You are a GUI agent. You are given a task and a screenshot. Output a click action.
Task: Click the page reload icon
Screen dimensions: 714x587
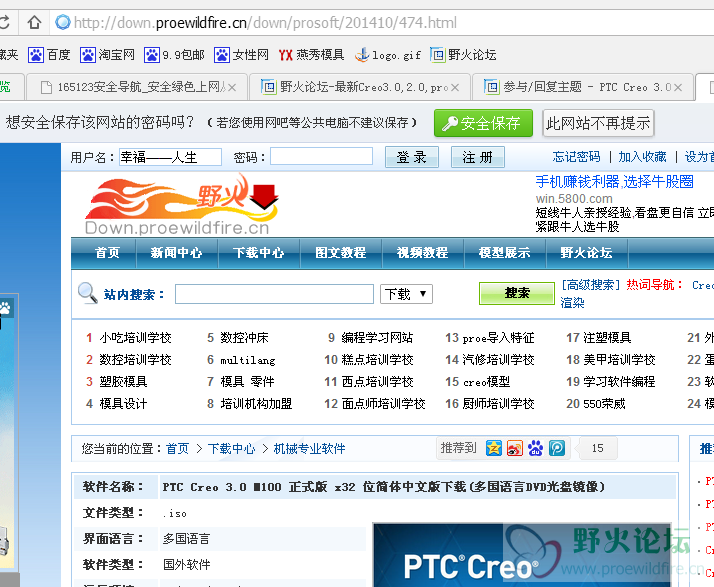click(4, 22)
